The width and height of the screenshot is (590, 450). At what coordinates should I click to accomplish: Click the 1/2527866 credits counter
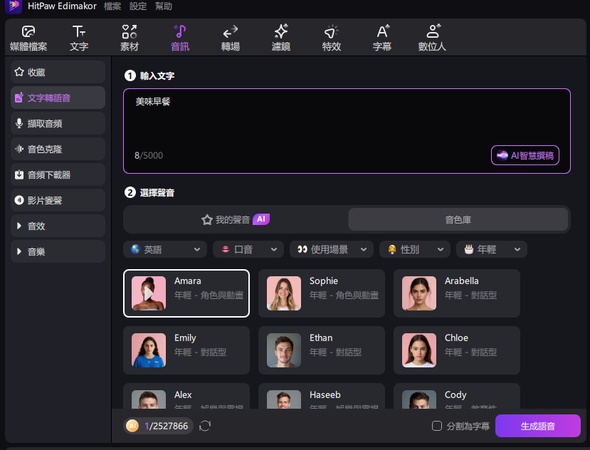(x=166, y=426)
